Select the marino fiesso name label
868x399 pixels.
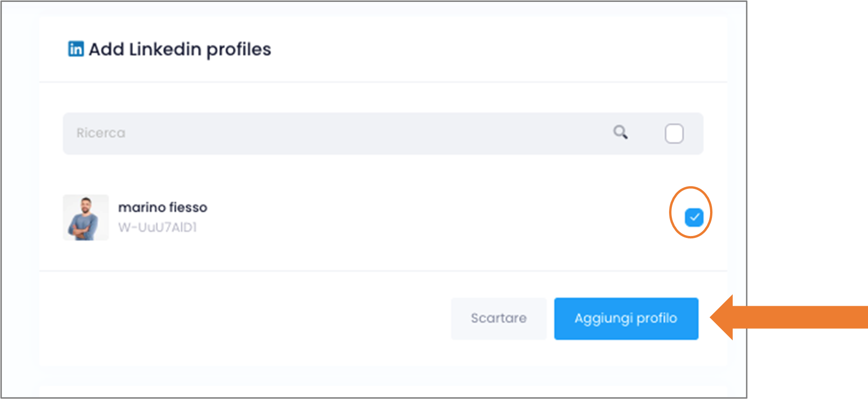pyautogui.click(x=163, y=207)
